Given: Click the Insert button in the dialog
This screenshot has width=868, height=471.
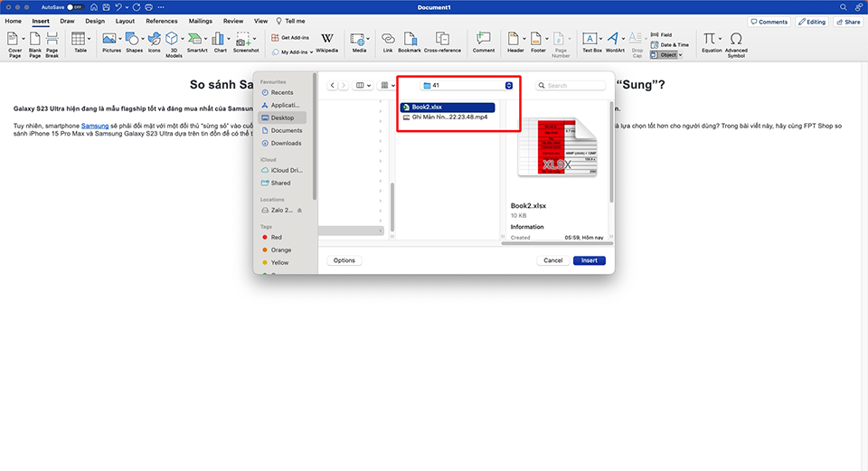Looking at the screenshot, I should click(x=589, y=260).
